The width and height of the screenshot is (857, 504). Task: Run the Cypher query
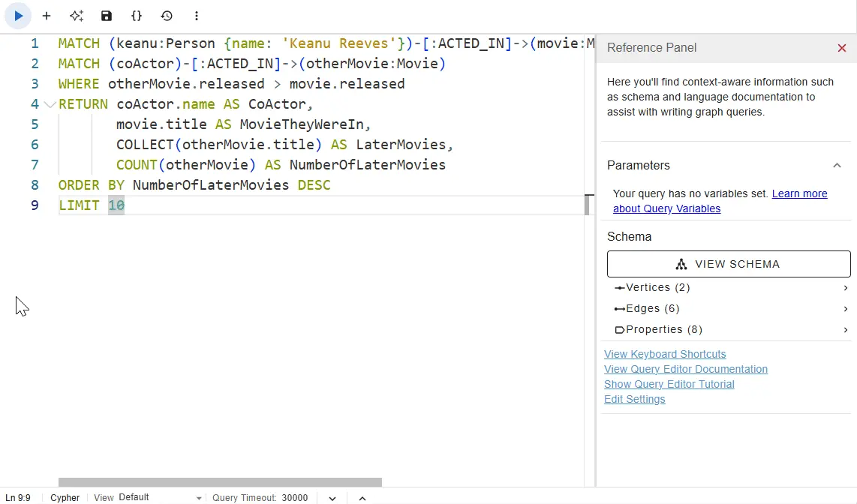click(x=17, y=16)
